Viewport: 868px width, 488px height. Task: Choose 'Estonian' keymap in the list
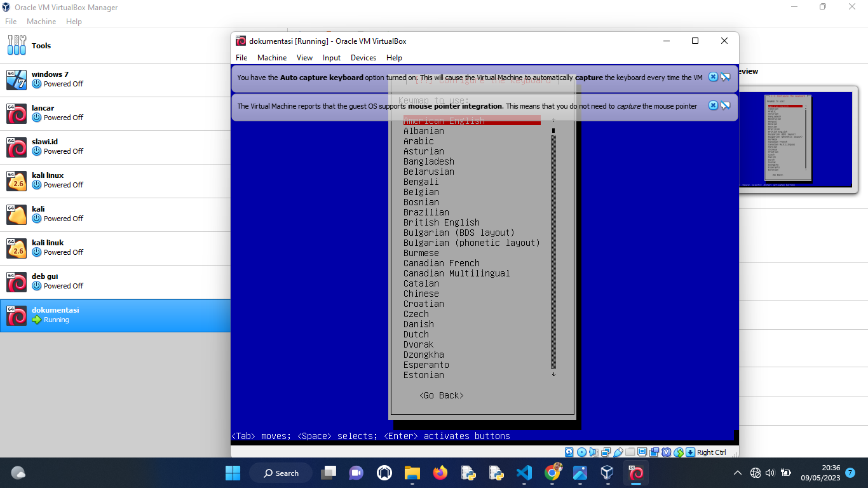[424, 375]
